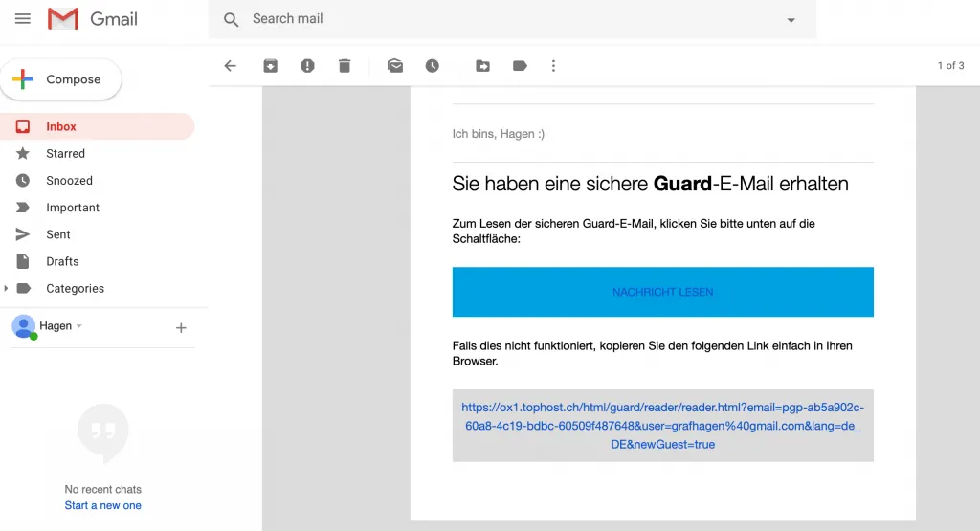Select the Categories label
Viewport: 980px width, 531px height.
pyautogui.click(x=75, y=288)
